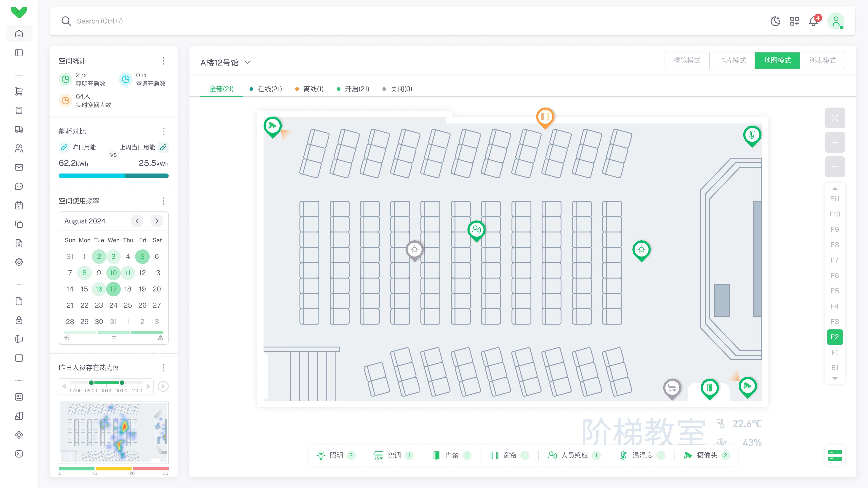Click the gray offline light marker
Screen dimensions: 868x488
pyautogui.click(x=415, y=250)
